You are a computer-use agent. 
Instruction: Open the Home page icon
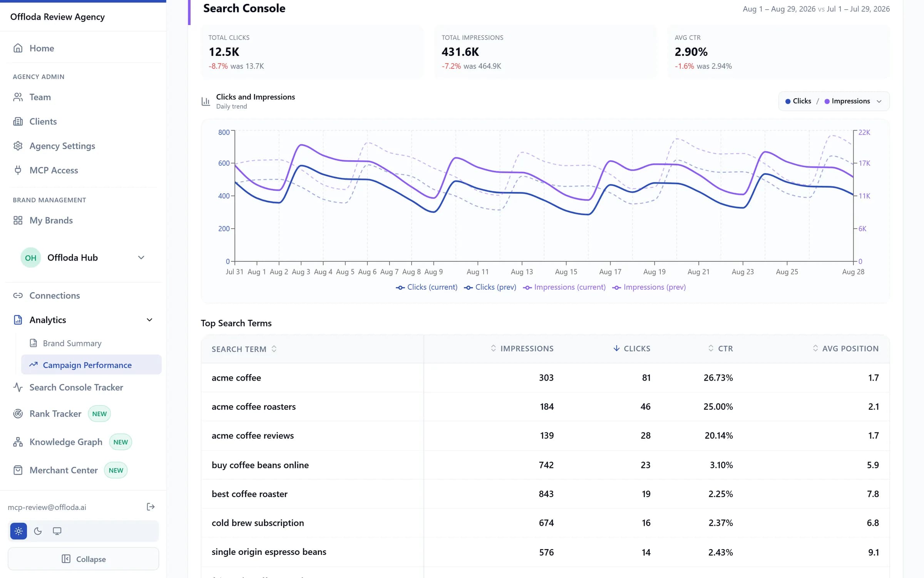18,48
